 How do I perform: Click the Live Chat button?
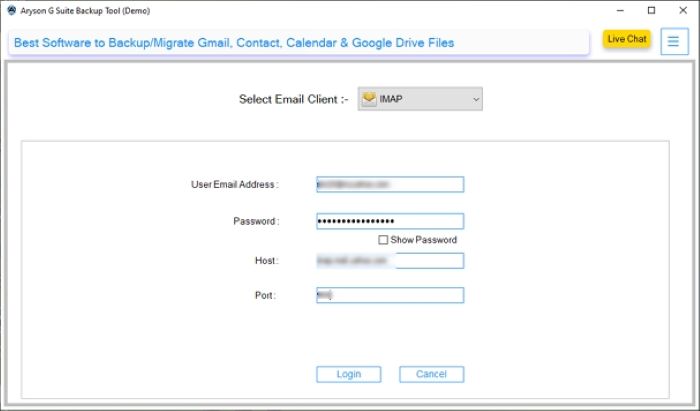pyautogui.click(x=627, y=39)
